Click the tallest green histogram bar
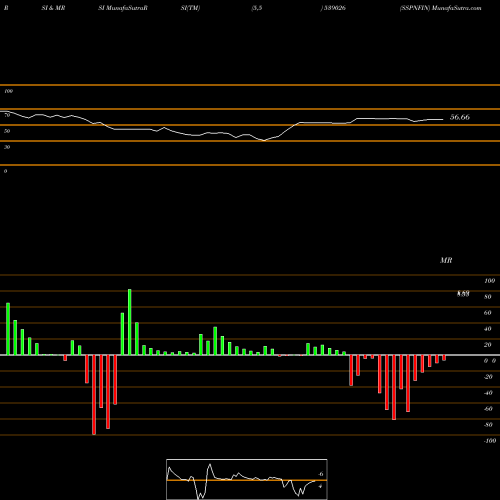The width and height of the screenshot is (500, 500). [x=130, y=322]
